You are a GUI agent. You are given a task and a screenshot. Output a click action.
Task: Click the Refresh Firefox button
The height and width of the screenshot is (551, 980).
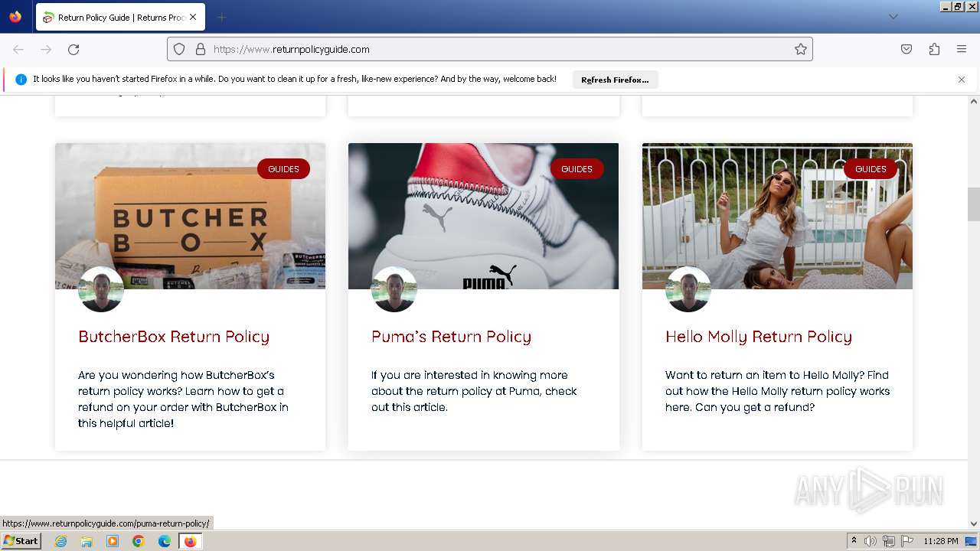pyautogui.click(x=615, y=80)
